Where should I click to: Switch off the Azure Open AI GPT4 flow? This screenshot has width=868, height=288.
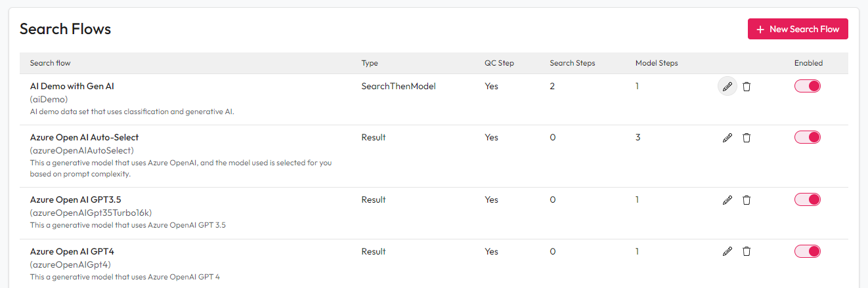pos(808,251)
